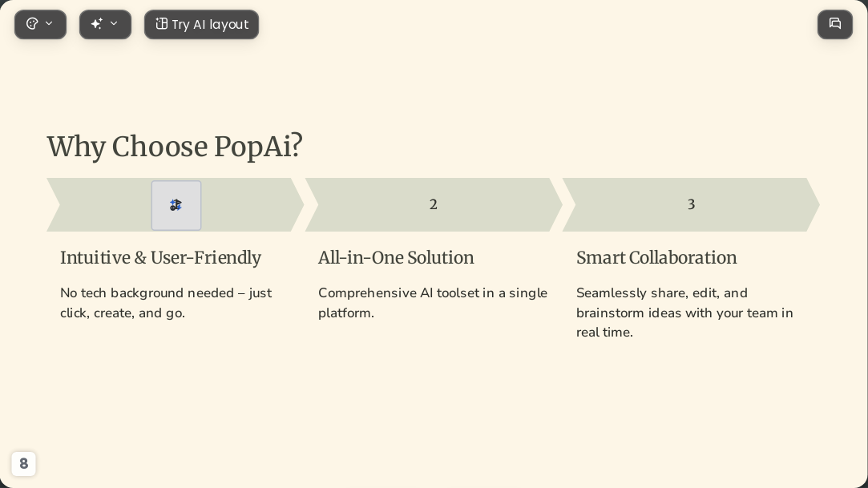This screenshot has width=868, height=488.
Task: Open the theme palette icon menu
Action: [x=33, y=24]
